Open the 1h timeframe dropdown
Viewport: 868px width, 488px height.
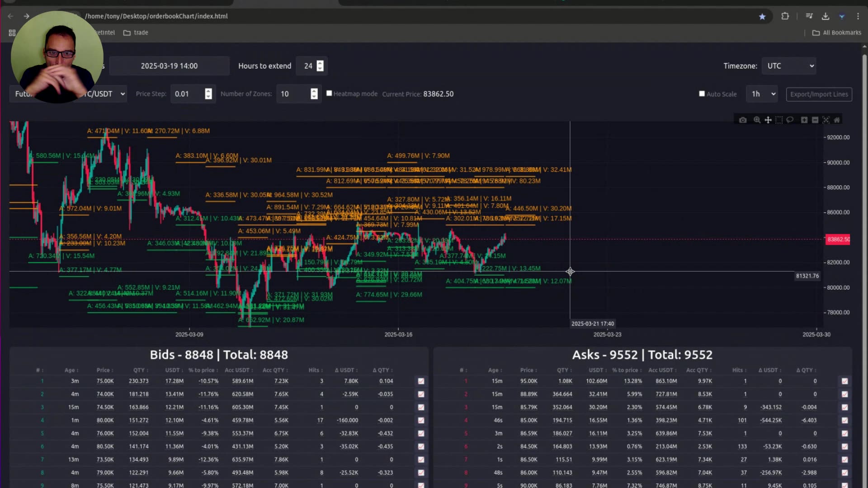pyautogui.click(x=761, y=94)
